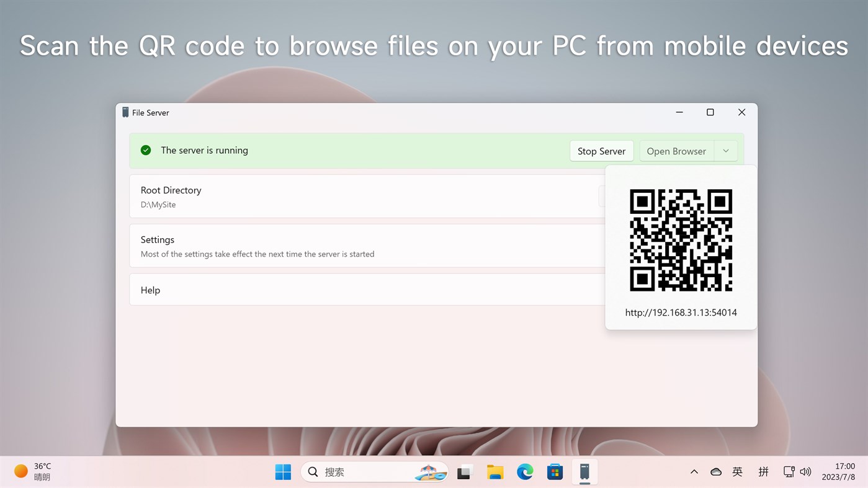Open the volume speaker tray icon
The height and width of the screenshot is (488, 868).
pyautogui.click(x=805, y=472)
